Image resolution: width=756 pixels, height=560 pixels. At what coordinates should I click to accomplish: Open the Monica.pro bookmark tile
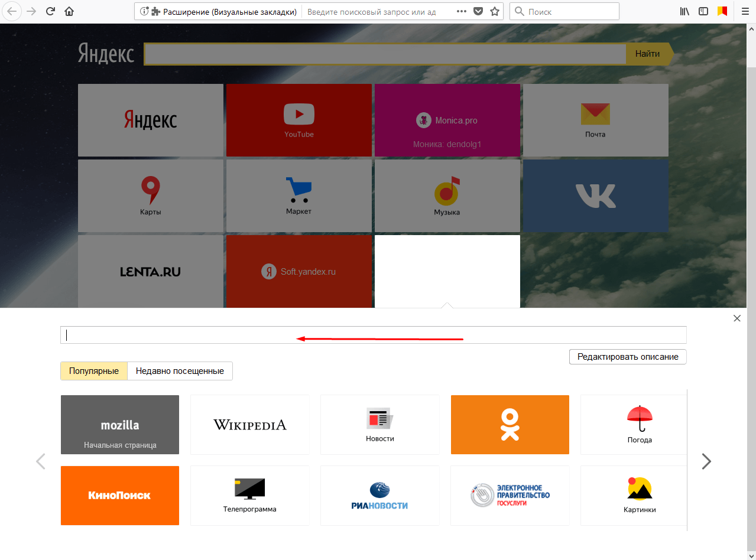click(x=447, y=120)
